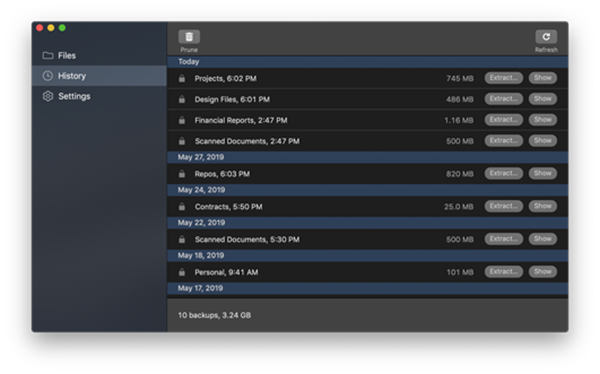
Task: Click lock icon beside Contracts backup
Action: 182,207
